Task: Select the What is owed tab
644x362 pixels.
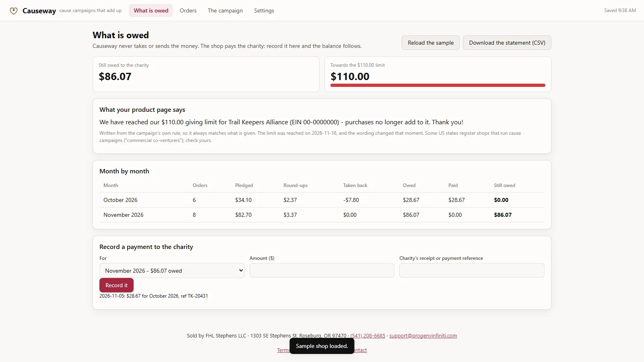Action: coord(151,10)
